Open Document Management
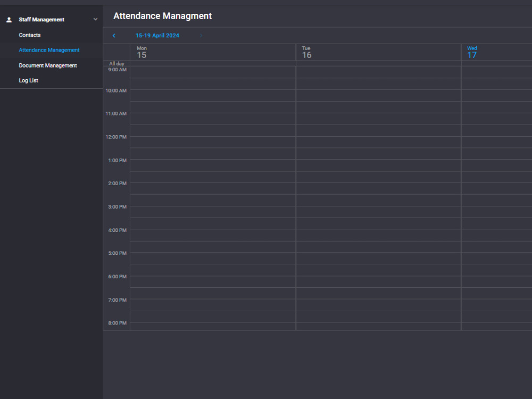The width and height of the screenshot is (532, 399). 47,65
